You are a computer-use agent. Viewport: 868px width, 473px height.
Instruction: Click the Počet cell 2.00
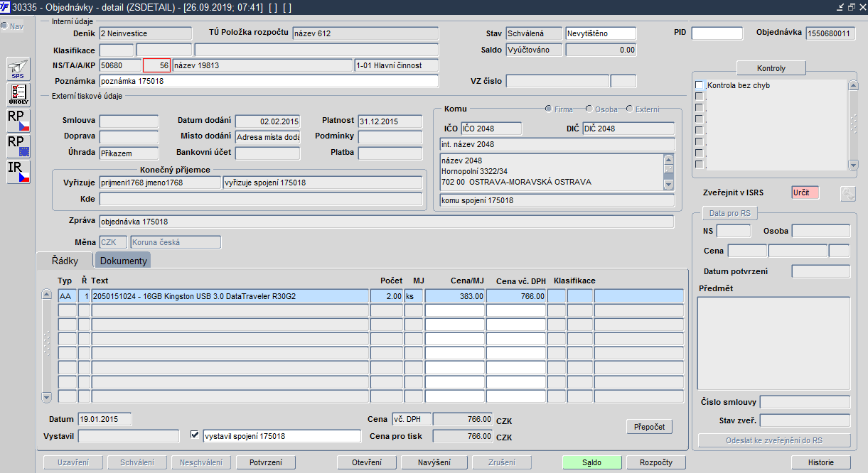[x=387, y=296]
